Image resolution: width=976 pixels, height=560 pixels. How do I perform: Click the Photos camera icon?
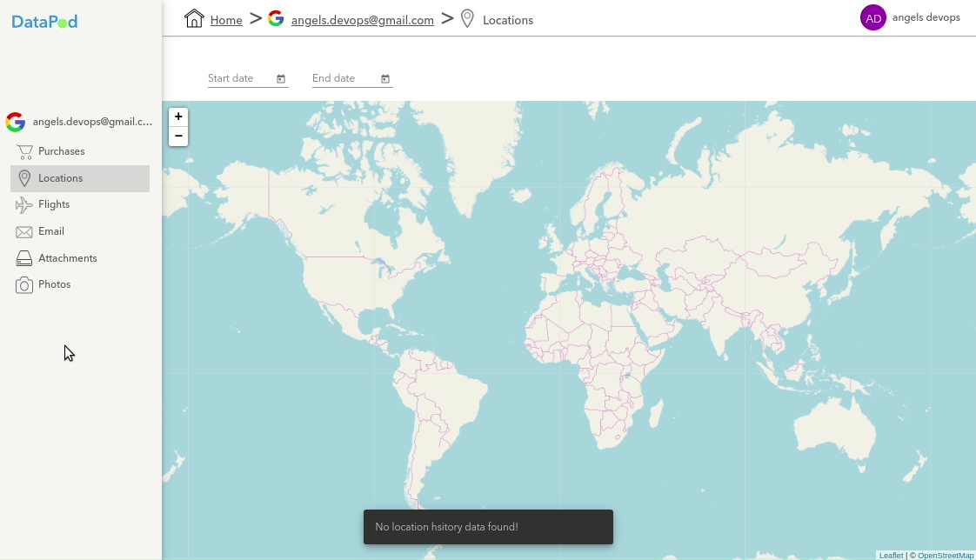pyautogui.click(x=24, y=284)
